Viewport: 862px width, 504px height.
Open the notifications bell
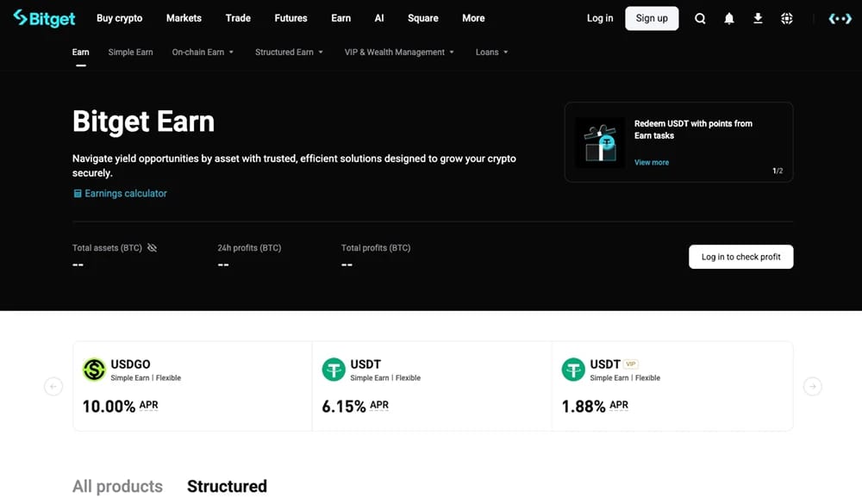coord(729,19)
